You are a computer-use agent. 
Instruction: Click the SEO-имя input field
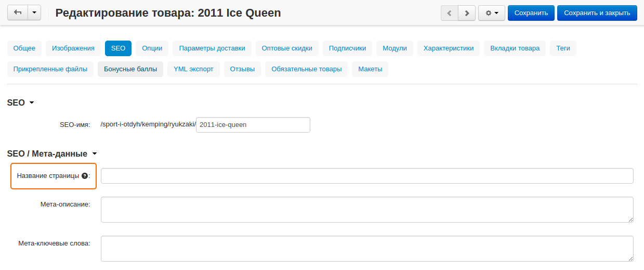pyautogui.click(x=253, y=125)
